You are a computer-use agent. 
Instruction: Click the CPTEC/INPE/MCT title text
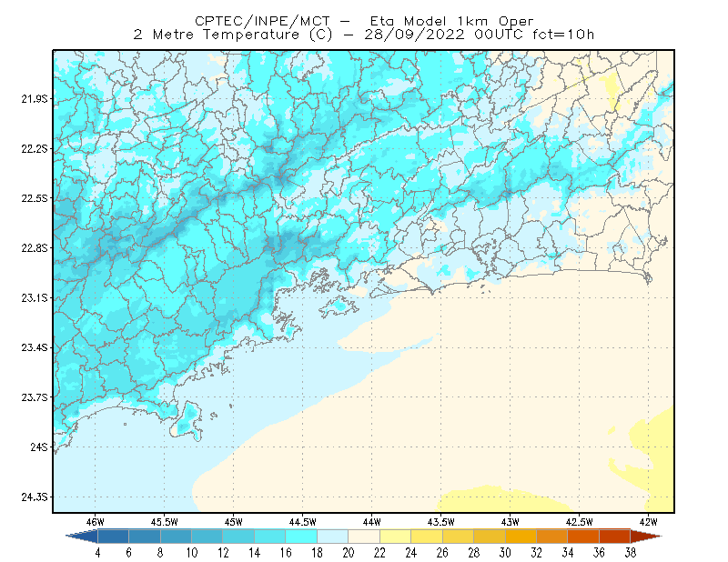coord(262,21)
